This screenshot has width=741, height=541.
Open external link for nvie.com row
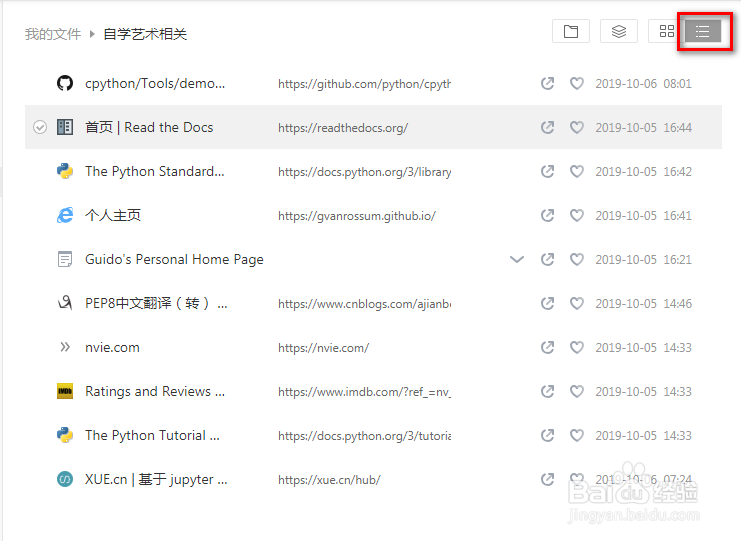(x=547, y=347)
